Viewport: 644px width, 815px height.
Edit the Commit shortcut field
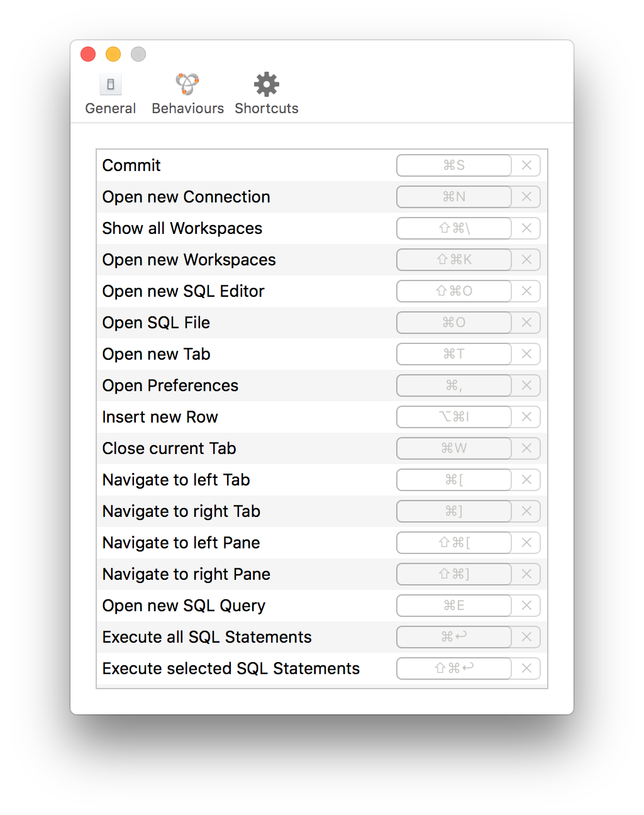453,165
